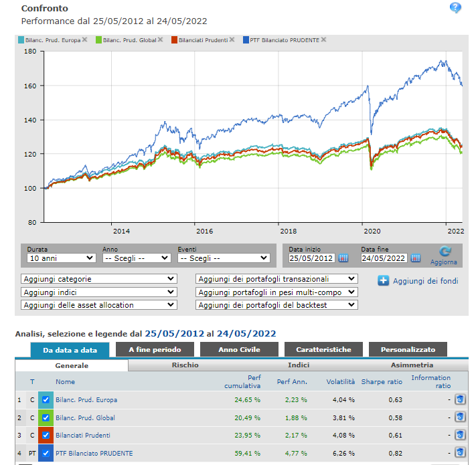Click the blue plus Aggiungi dei fondi icon
The width and height of the screenshot is (476, 465).
click(383, 280)
